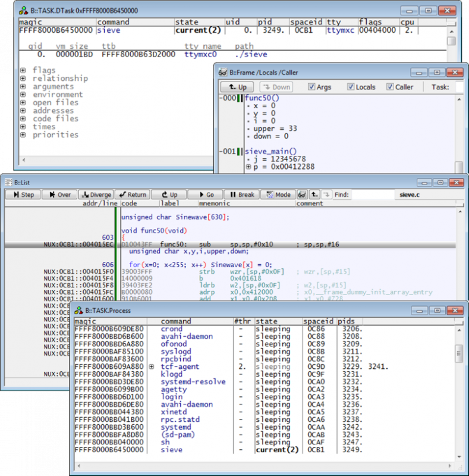Disable the Caller checkbox

[390, 87]
